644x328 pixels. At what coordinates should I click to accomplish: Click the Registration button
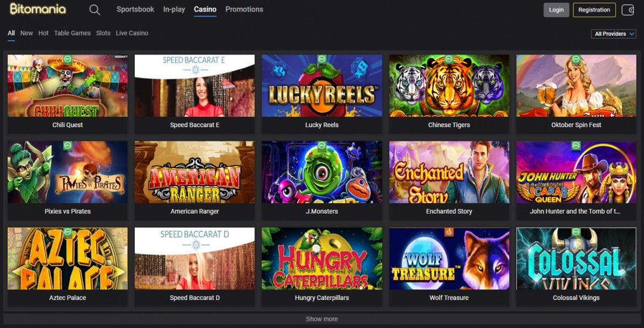point(594,10)
